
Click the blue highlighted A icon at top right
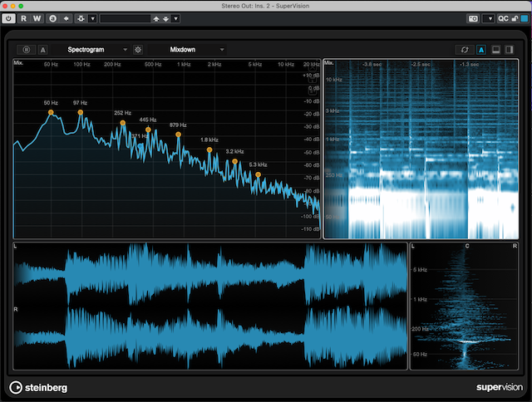(481, 50)
